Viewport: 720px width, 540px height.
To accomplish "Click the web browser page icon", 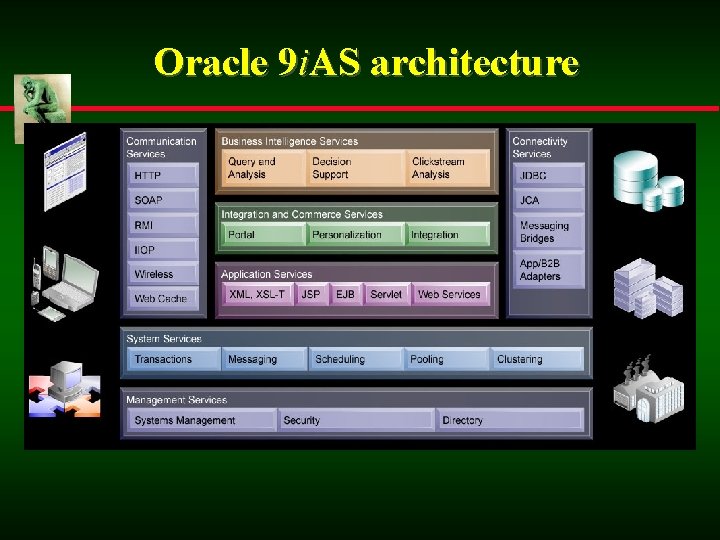I will [65, 171].
